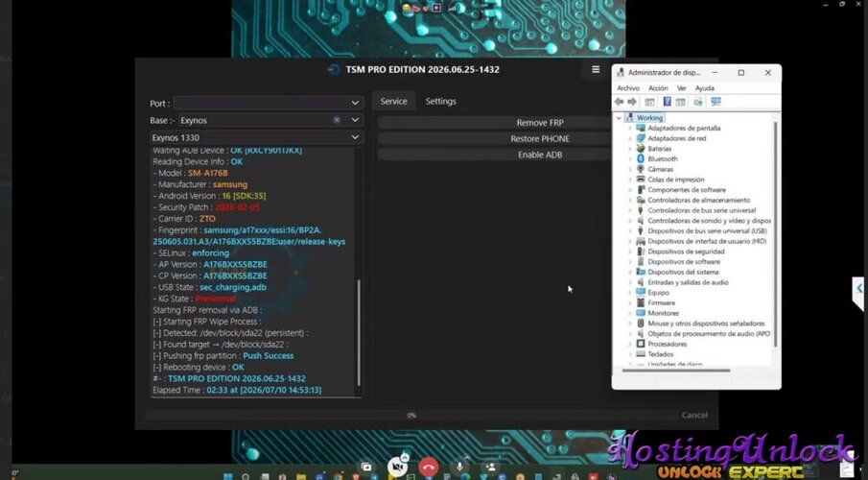
Task: Open the properties toolbar icon in Device Manager
Action: click(x=650, y=102)
